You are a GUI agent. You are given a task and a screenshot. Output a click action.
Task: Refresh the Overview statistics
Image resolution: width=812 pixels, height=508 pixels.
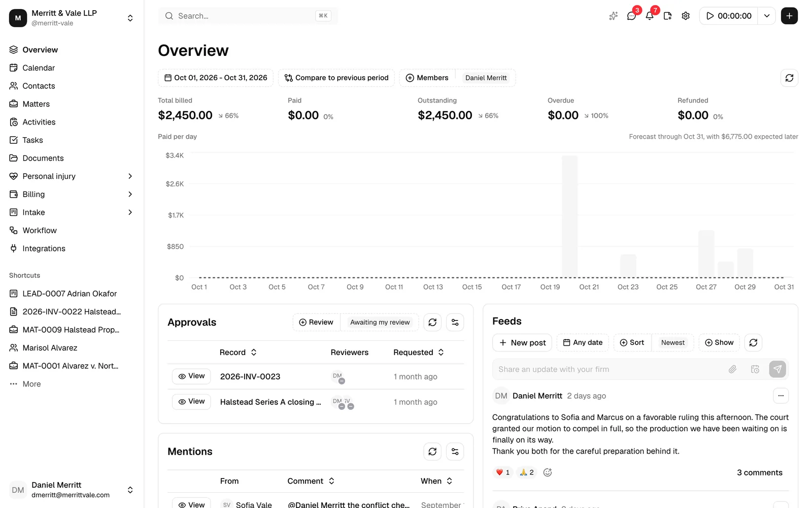(789, 78)
